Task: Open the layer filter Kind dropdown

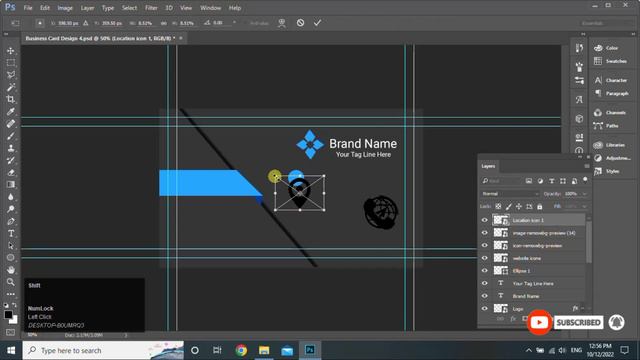Action: pos(501,181)
